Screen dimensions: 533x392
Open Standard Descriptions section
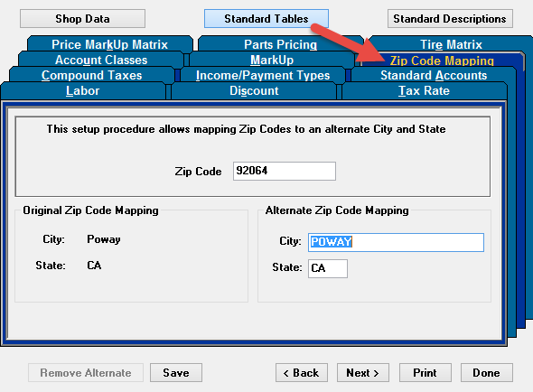pos(450,19)
